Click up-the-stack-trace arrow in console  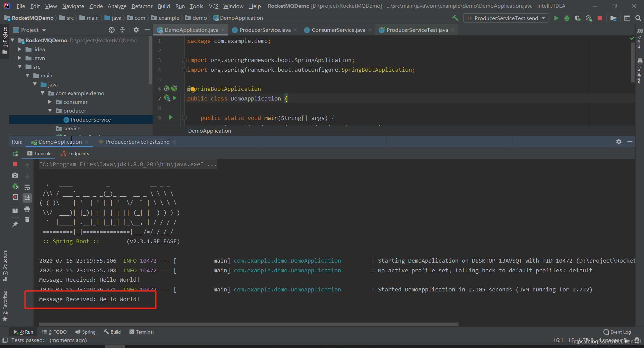pos(27,165)
